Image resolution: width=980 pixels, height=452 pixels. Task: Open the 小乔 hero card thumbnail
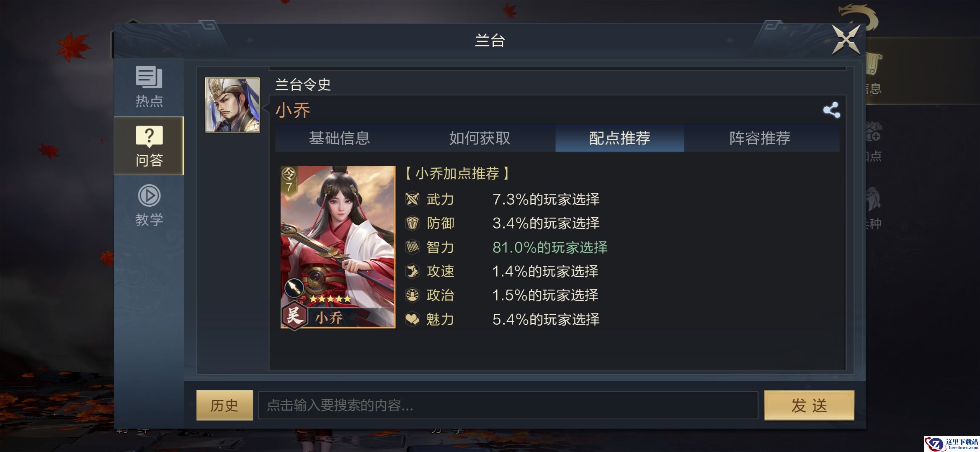338,247
